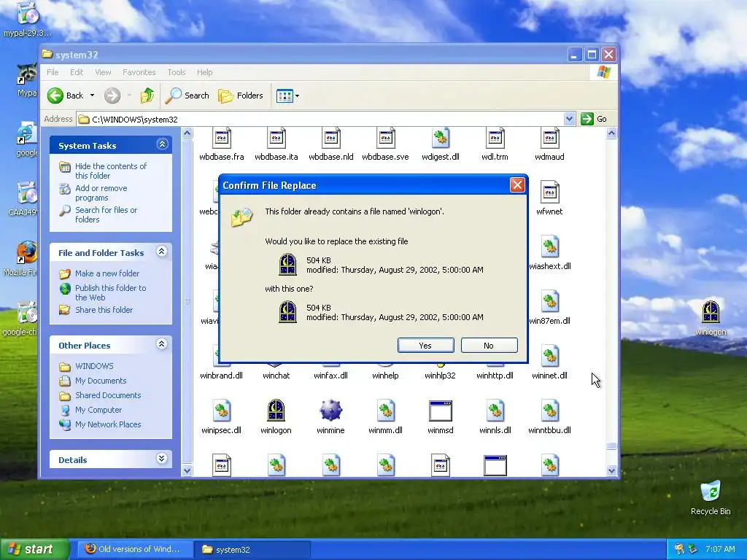
Task: Select the wiashext.dll file icon
Action: tap(550, 247)
